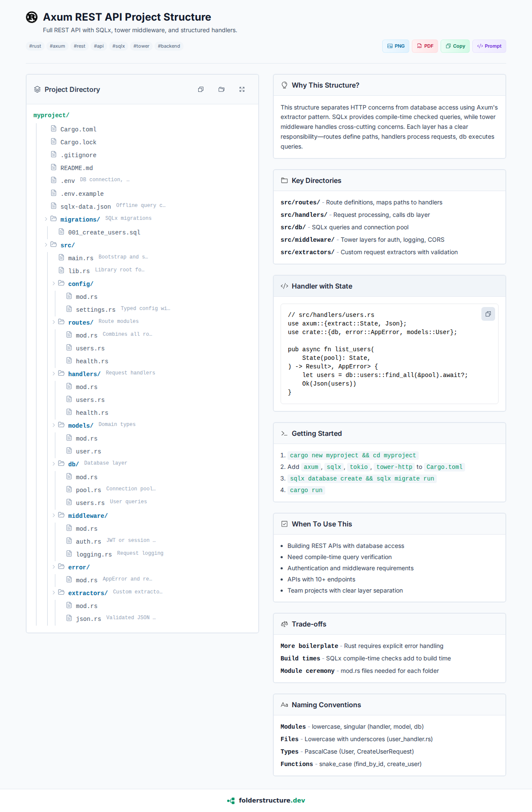Viewport: 532px width, 812px height.
Task: Click the layers icon beside Project Directory
Action: (x=37, y=89)
